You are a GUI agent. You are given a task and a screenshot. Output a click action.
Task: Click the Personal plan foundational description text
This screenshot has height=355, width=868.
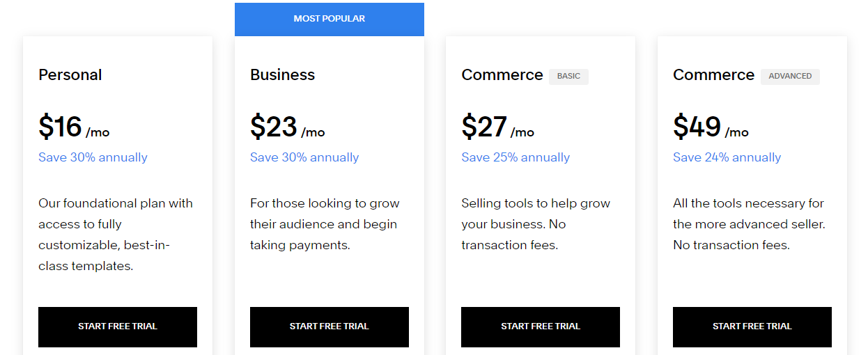(116, 235)
